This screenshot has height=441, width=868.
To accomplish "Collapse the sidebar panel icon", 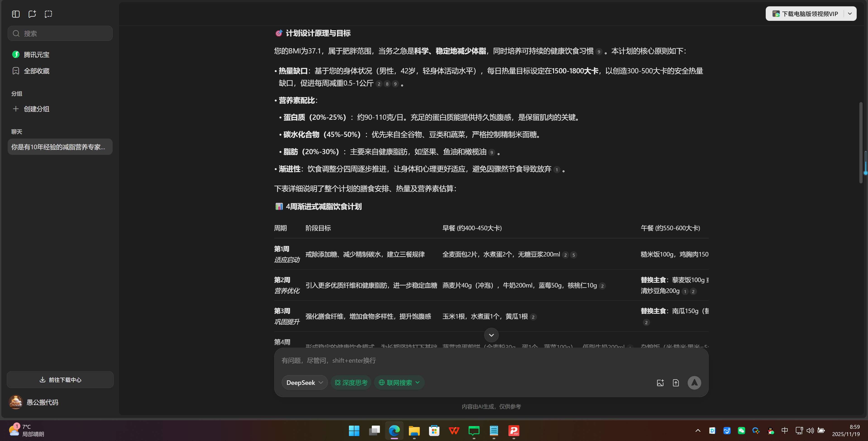I will coord(15,14).
